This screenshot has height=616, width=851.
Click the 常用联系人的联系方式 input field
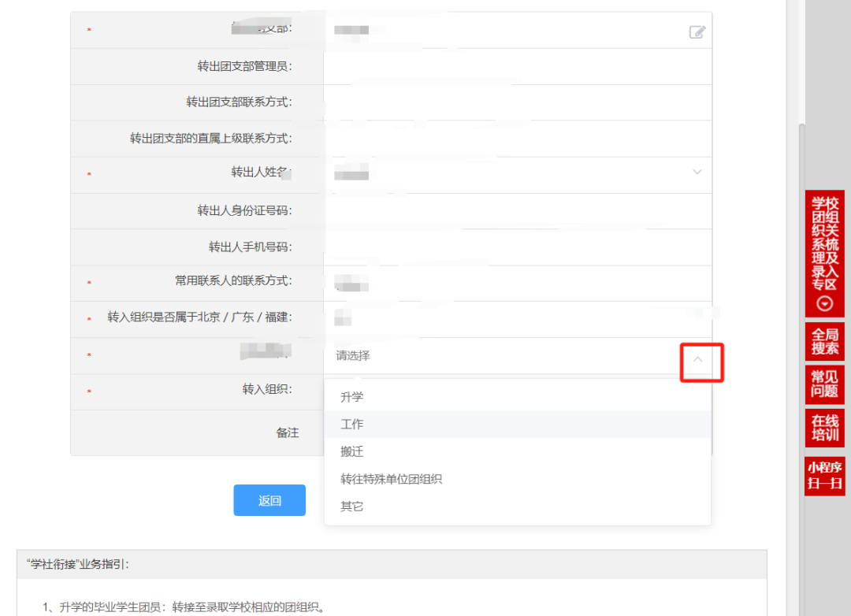pyautogui.click(x=517, y=282)
